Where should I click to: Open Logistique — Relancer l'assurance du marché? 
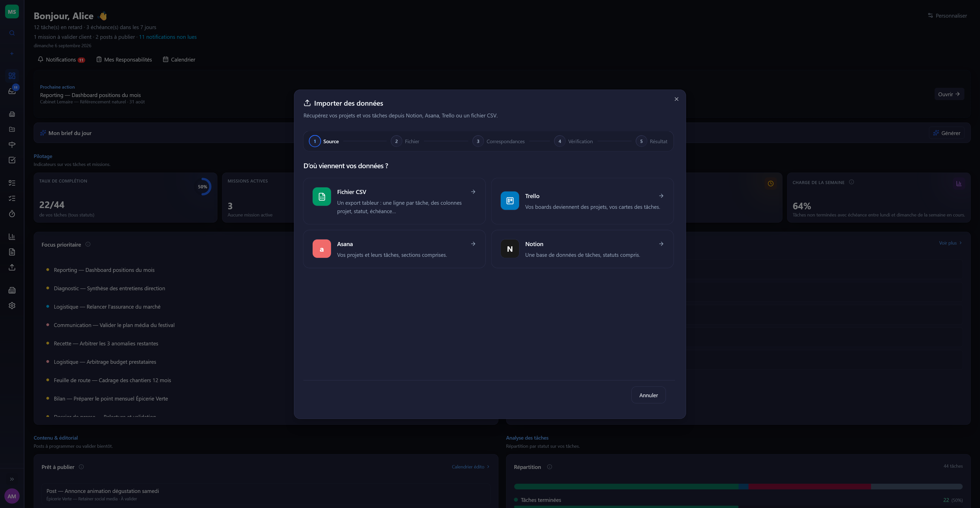click(x=107, y=307)
